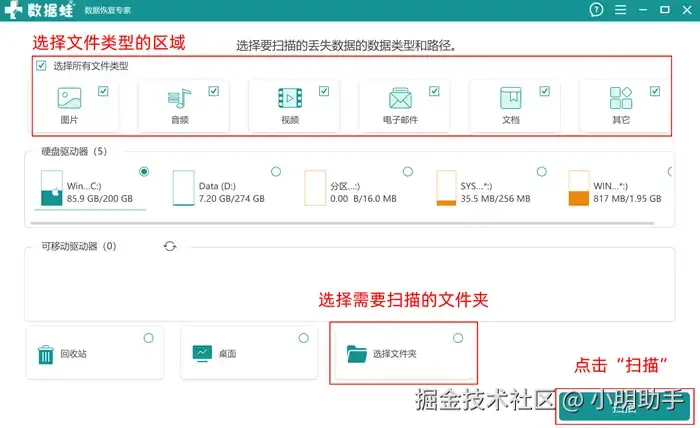Select the Audio (音频) file type icon
700x428 pixels.
pyautogui.click(x=179, y=98)
